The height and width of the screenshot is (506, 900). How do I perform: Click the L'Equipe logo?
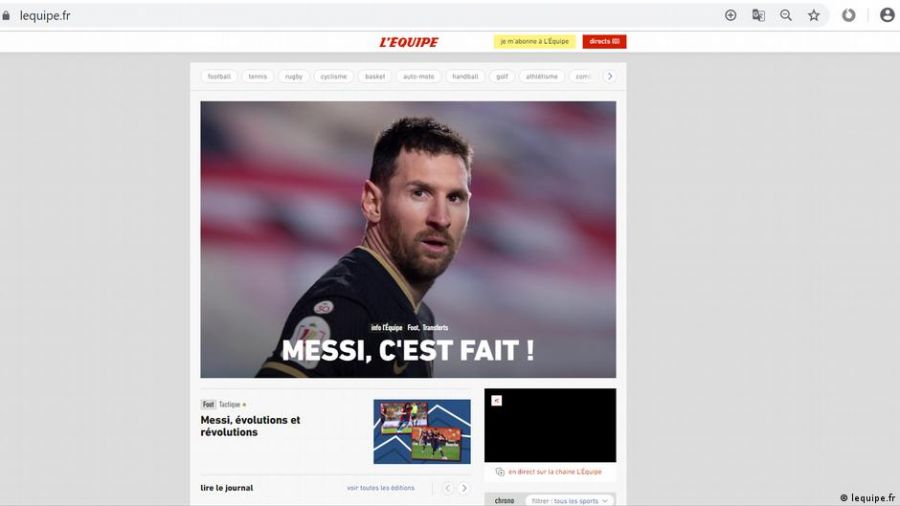(409, 42)
